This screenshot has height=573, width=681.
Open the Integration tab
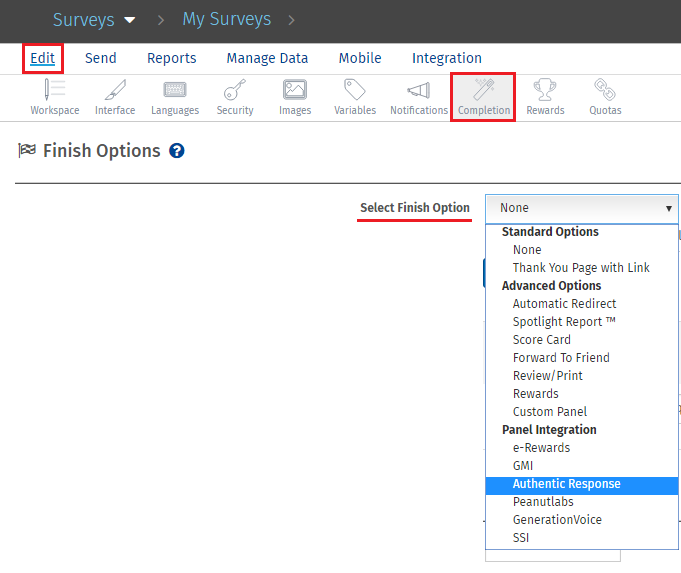446,58
